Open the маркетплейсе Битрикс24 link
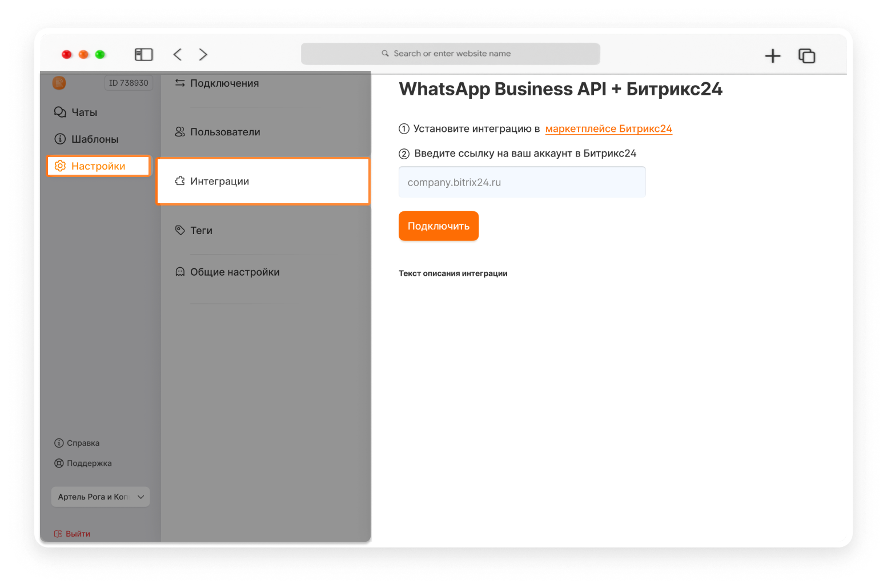The height and width of the screenshot is (588, 887). pos(609,129)
